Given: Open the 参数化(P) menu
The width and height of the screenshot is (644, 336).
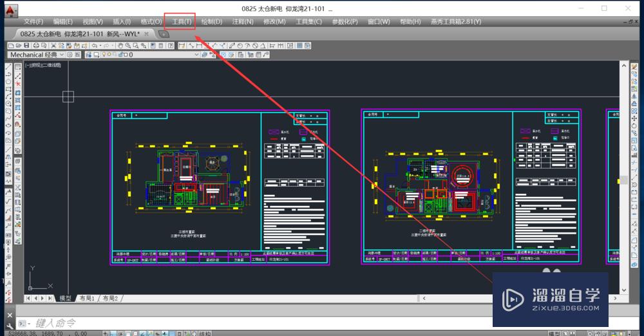Looking at the screenshot, I should pyautogui.click(x=345, y=22).
